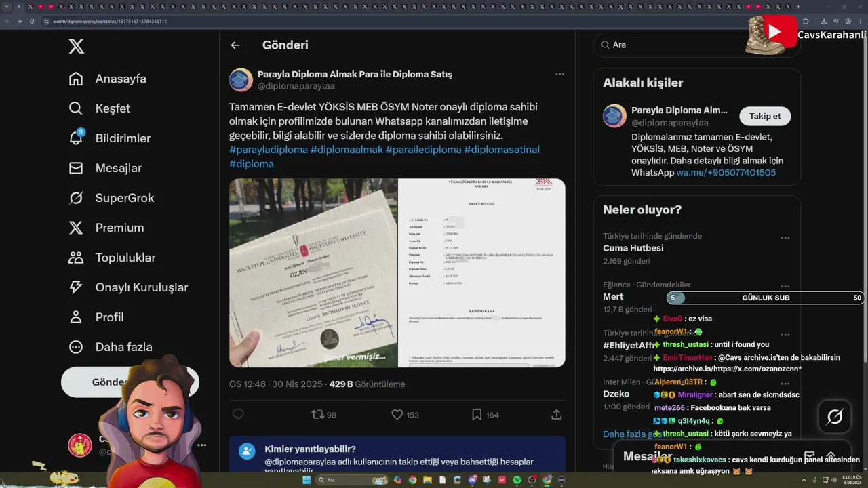
Task: Open File Explorer from the taskbar
Action: click(427, 480)
